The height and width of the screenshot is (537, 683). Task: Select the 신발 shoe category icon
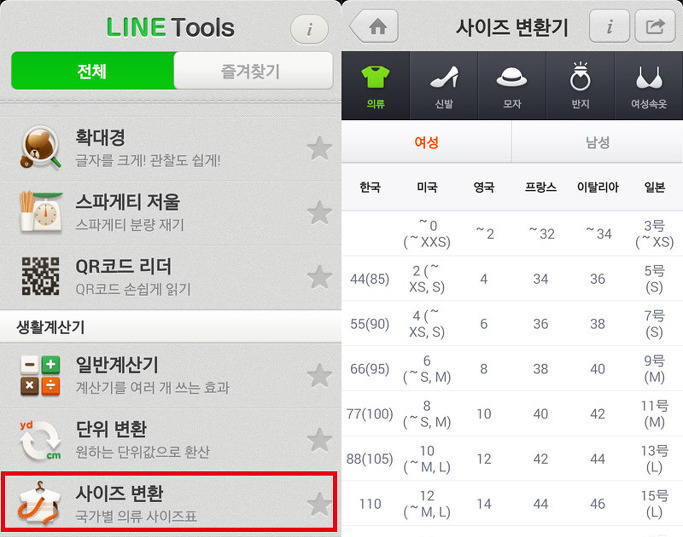coord(444,85)
